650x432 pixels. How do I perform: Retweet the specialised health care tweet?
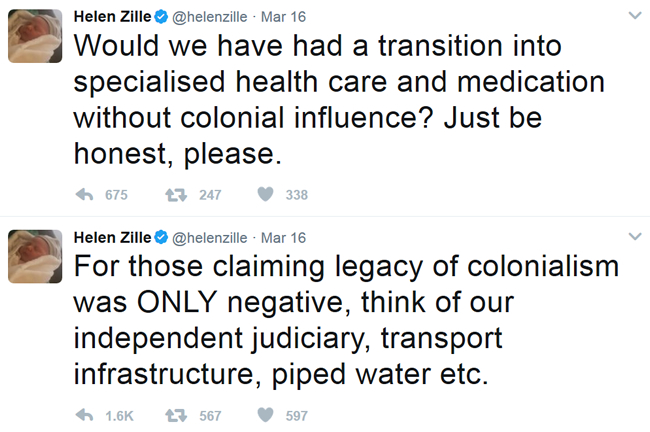(x=176, y=194)
